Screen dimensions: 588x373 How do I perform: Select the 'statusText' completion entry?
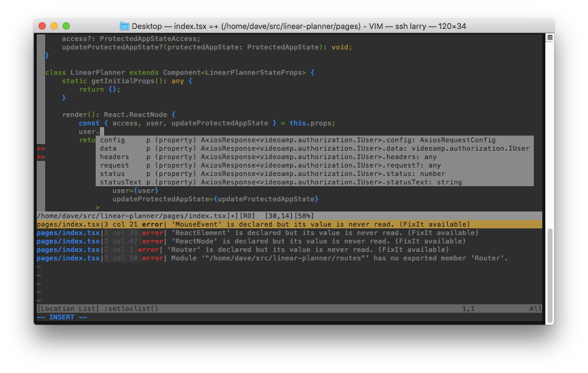[315, 182]
